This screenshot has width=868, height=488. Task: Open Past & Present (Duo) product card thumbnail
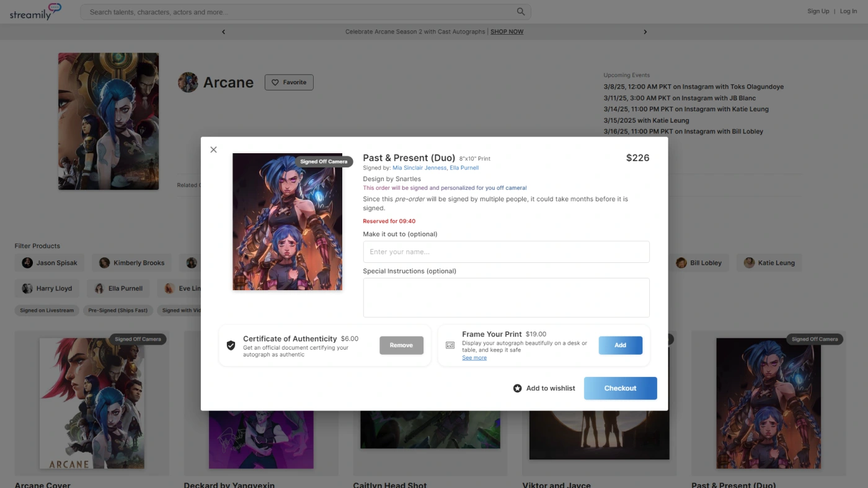768,403
